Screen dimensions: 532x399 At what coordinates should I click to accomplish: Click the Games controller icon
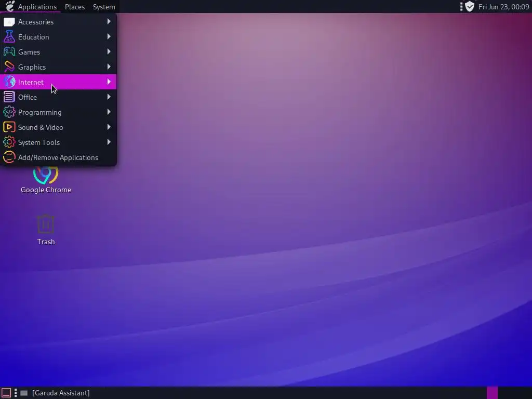pos(9,51)
